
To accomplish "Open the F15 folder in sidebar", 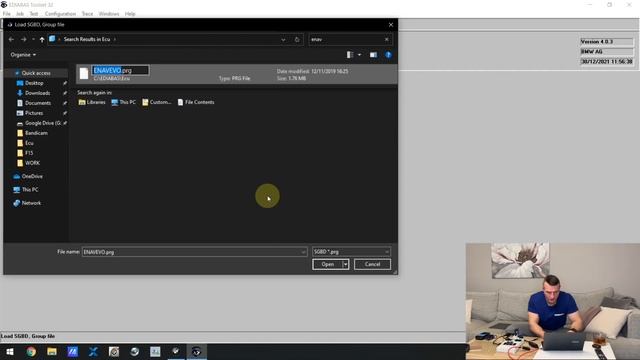I will click(x=29, y=153).
